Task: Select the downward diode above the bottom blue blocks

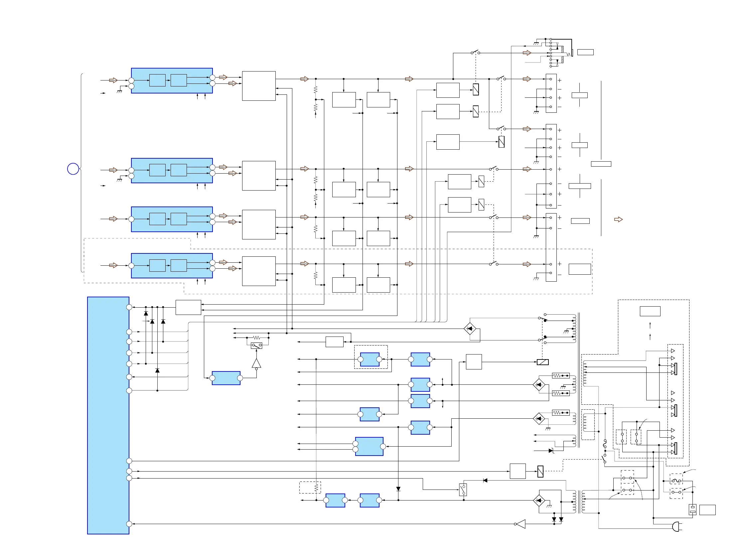Action: click(398, 489)
